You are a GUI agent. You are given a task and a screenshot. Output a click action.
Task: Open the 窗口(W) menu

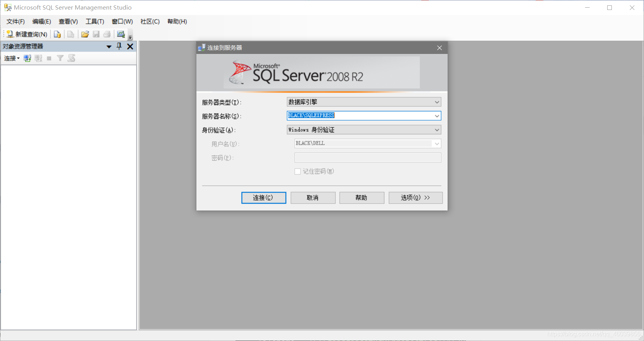point(123,21)
